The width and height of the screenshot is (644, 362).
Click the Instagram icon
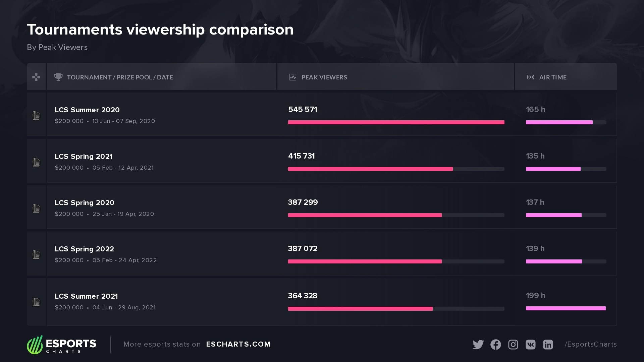[513, 345]
